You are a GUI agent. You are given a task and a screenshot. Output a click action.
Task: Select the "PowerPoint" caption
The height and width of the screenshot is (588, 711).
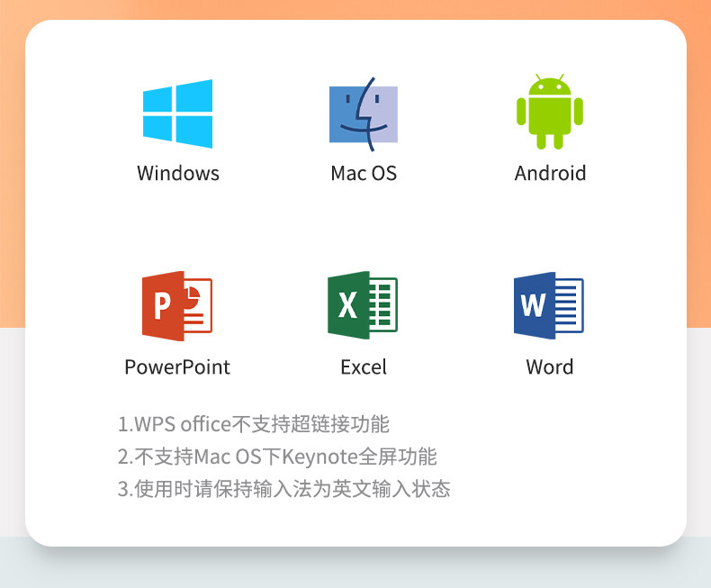[x=177, y=367]
